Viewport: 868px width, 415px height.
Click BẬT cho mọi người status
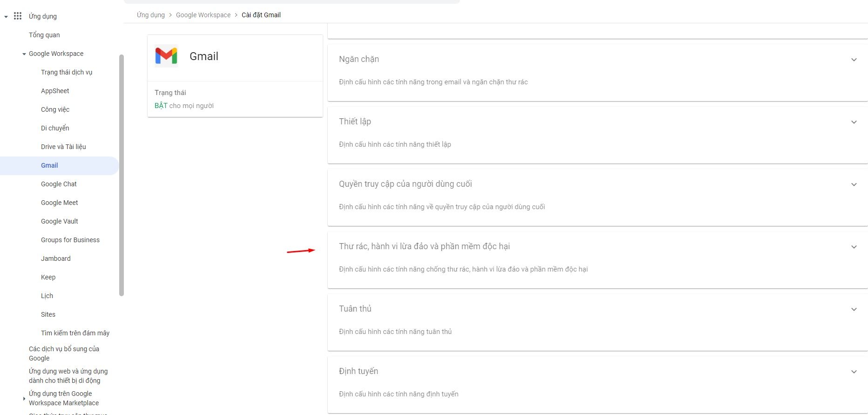(184, 106)
